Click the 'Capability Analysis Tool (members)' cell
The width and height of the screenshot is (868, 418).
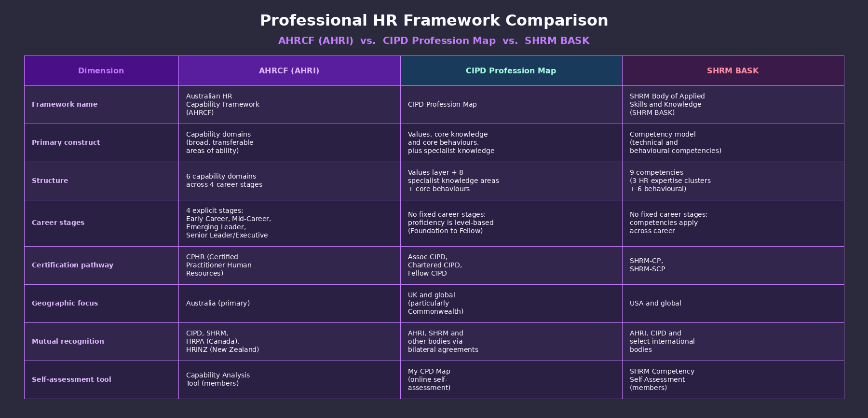coord(289,380)
